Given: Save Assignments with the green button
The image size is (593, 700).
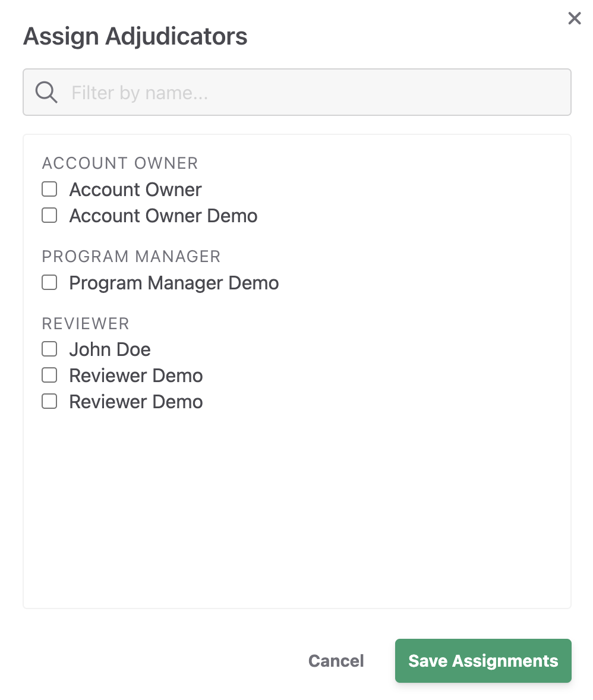Looking at the screenshot, I should (x=483, y=661).
